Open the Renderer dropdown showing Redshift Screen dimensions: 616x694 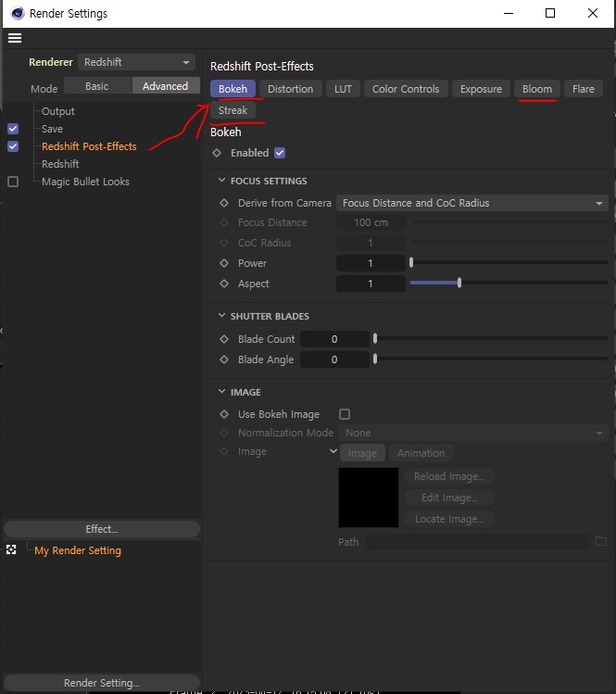coord(137,62)
